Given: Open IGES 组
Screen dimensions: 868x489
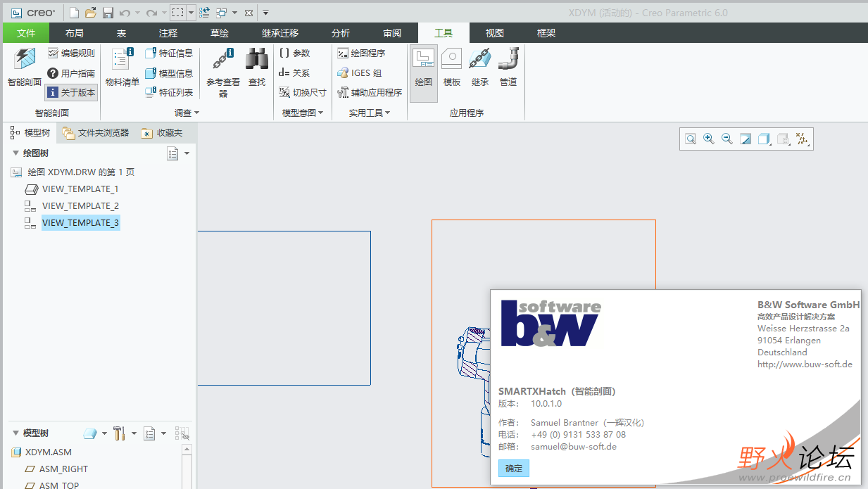Looking at the screenshot, I should tap(360, 72).
